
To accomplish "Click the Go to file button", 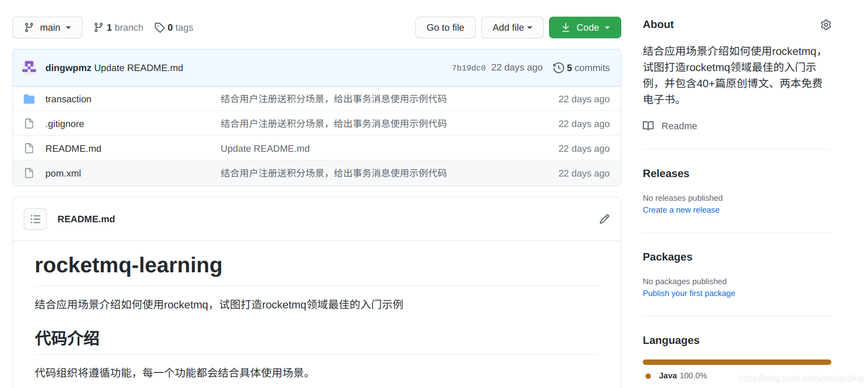I will point(446,27).
